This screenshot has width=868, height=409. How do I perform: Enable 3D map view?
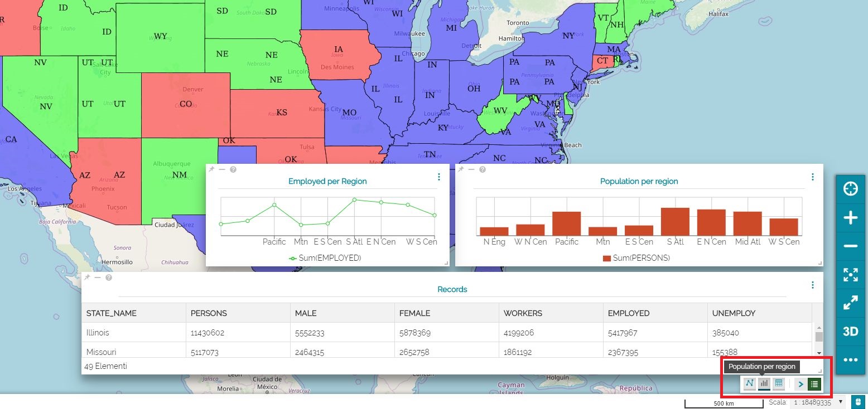tap(850, 332)
